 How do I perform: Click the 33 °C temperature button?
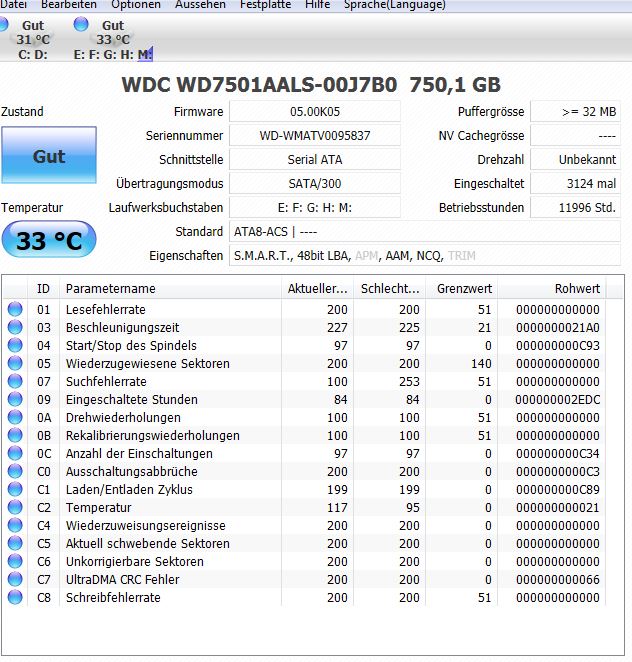pos(49,240)
